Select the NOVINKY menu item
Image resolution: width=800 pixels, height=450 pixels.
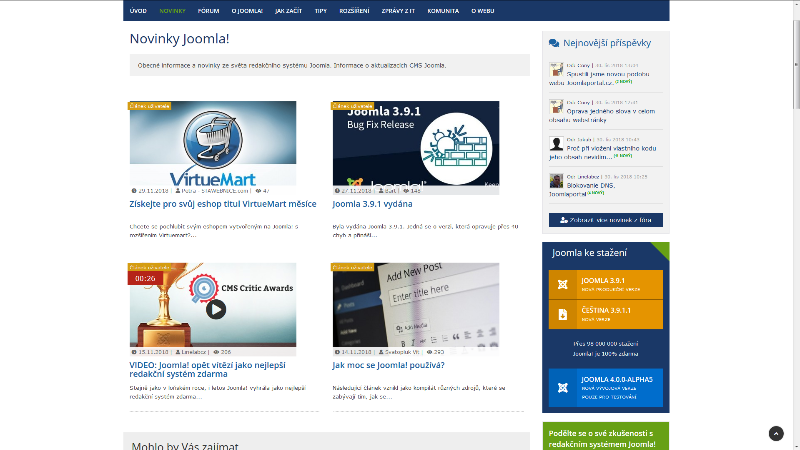click(172, 11)
